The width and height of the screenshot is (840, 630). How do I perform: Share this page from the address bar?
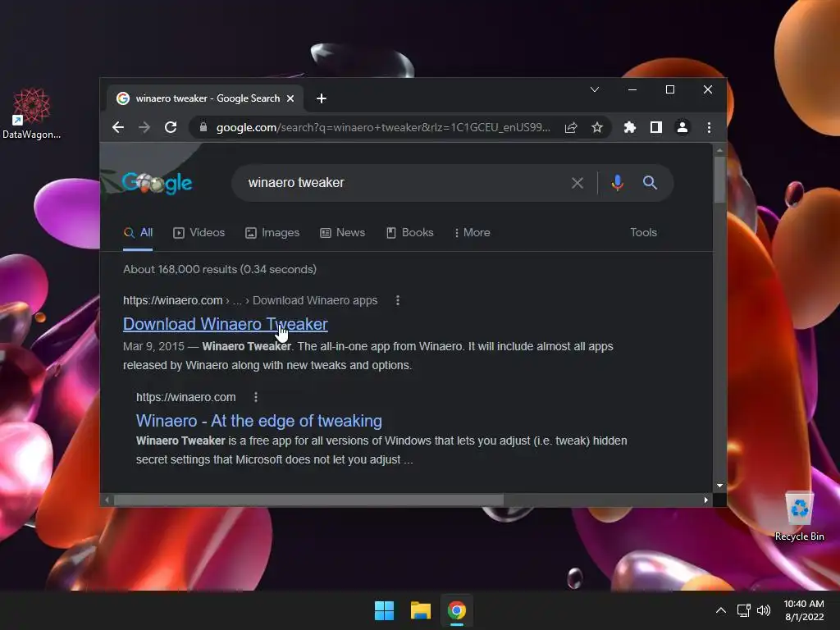tap(571, 127)
